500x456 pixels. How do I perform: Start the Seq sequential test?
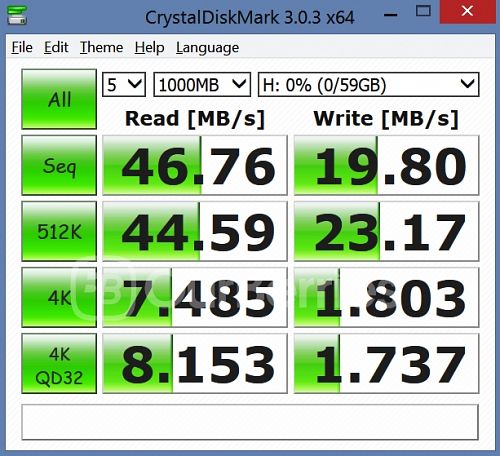click(x=59, y=165)
